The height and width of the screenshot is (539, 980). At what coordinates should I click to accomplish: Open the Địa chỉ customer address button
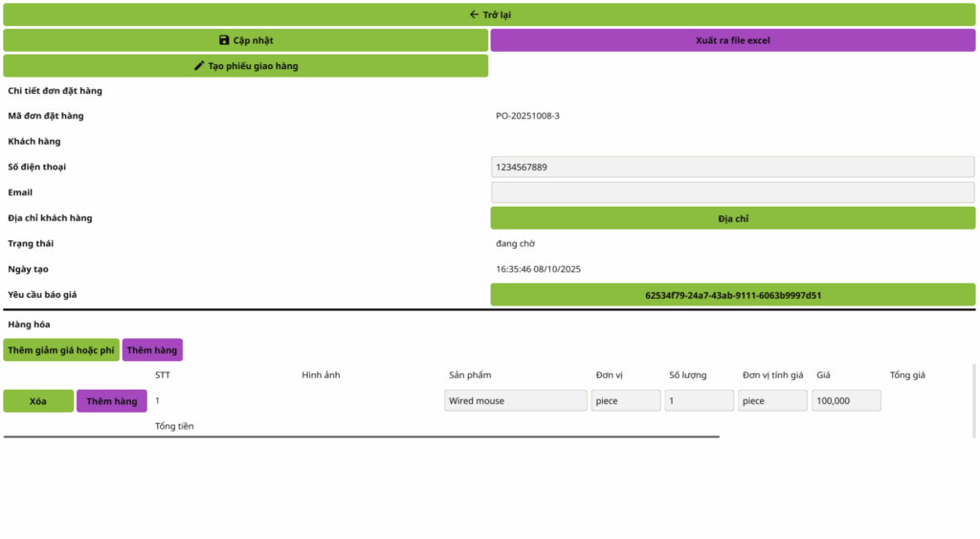click(x=732, y=218)
